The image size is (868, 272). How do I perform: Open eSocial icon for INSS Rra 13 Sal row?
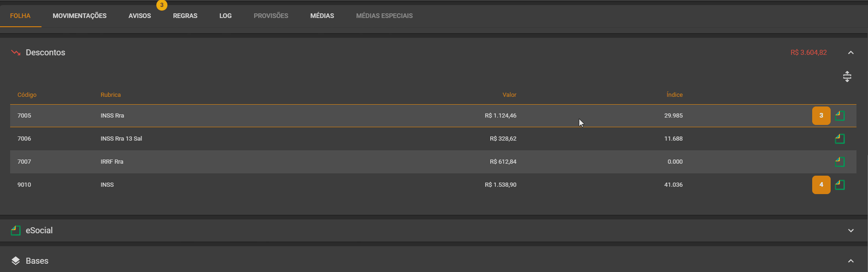pyautogui.click(x=840, y=139)
